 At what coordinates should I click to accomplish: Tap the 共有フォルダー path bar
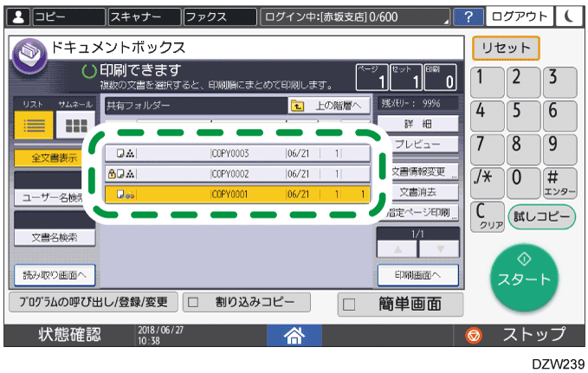(196, 106)
